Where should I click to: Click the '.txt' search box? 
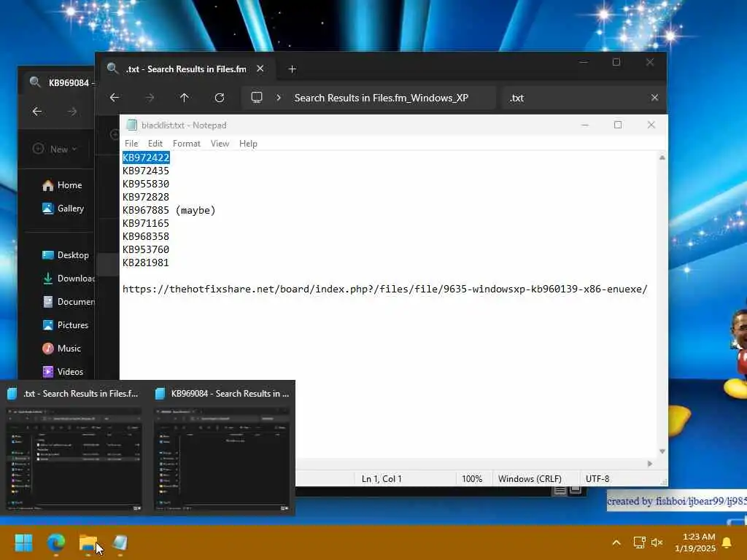(x=576, y=98)
